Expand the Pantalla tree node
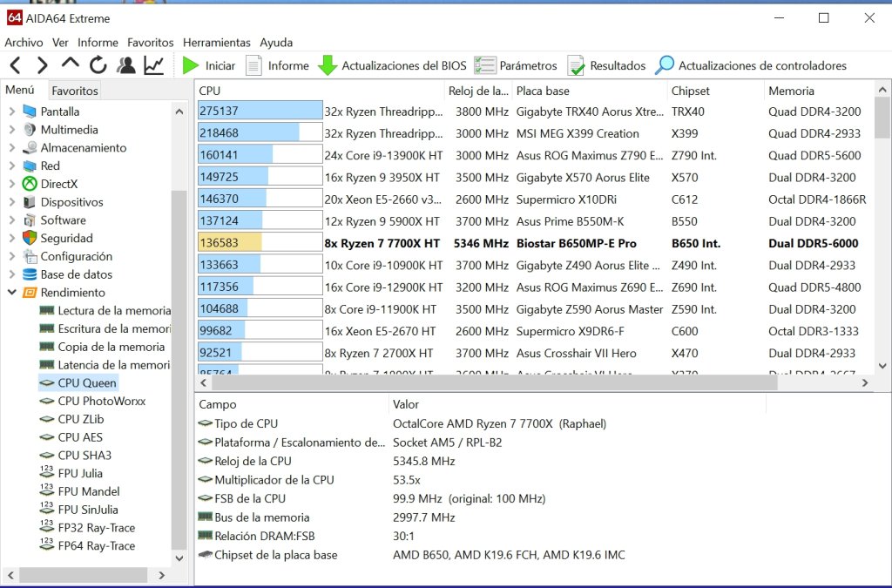The width and height of the screenshot is (892, 588). [x=12, y=112]
